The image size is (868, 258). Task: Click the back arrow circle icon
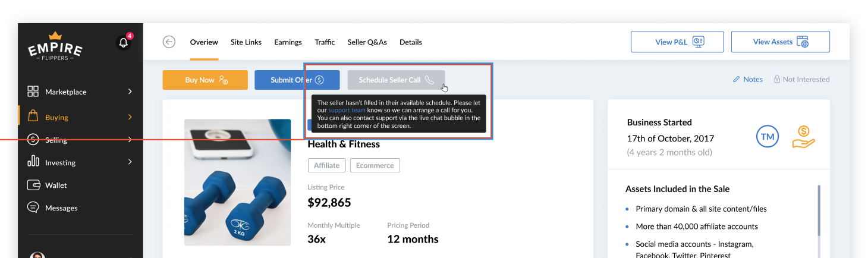[x=169, y=42]
